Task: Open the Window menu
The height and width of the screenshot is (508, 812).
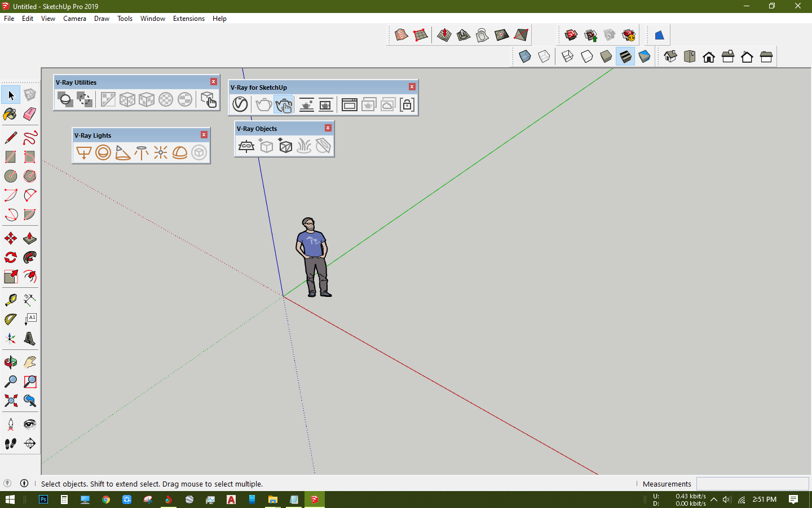Action: 153,19
